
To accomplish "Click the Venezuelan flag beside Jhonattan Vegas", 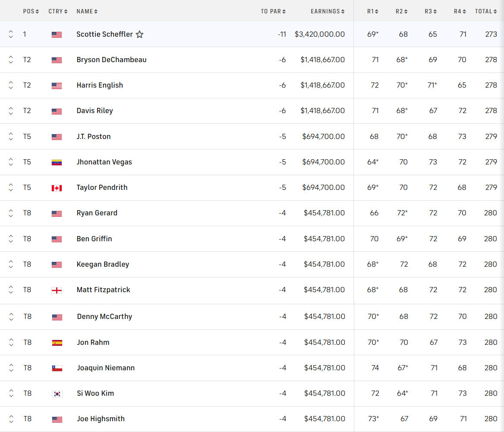I will click(57, 162).
